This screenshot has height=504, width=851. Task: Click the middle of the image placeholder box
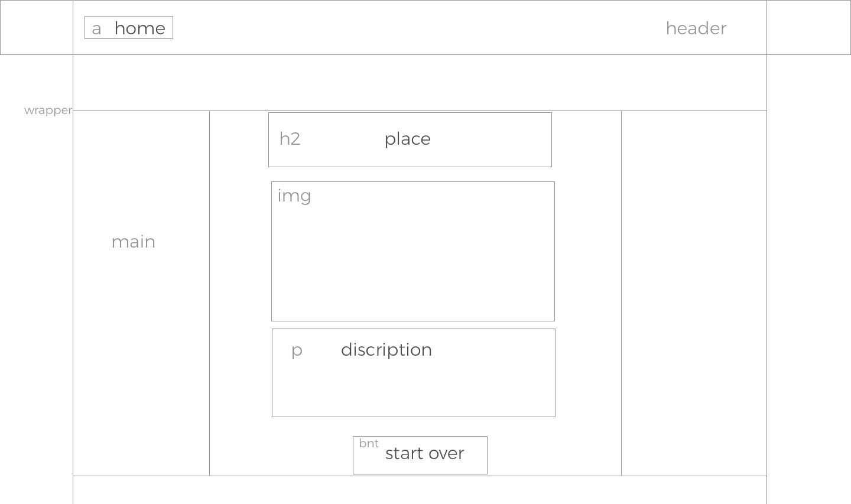point(413,251)
